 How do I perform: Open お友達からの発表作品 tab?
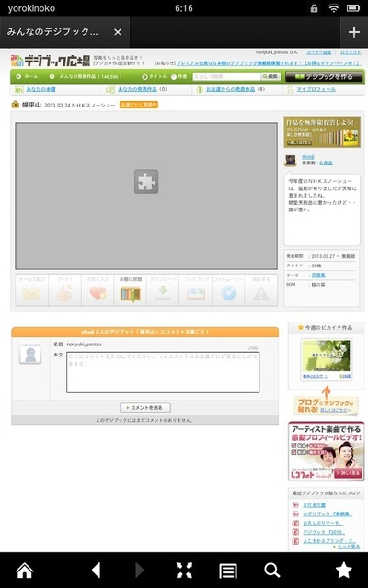pos(231,89)
